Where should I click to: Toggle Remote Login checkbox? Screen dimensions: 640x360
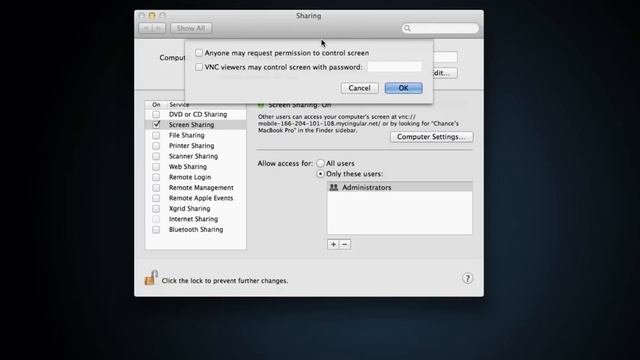[156, 177]
